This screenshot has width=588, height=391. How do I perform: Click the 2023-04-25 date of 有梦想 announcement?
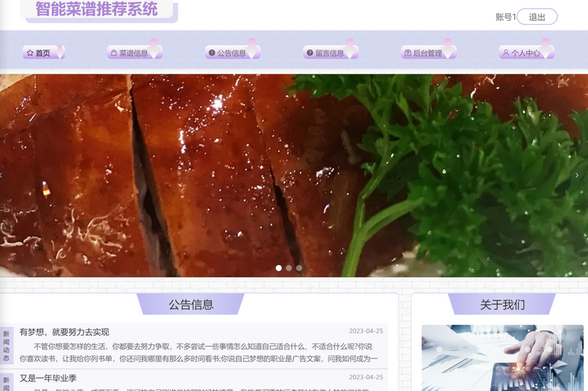pyautogui.click(x=366, y=331)
